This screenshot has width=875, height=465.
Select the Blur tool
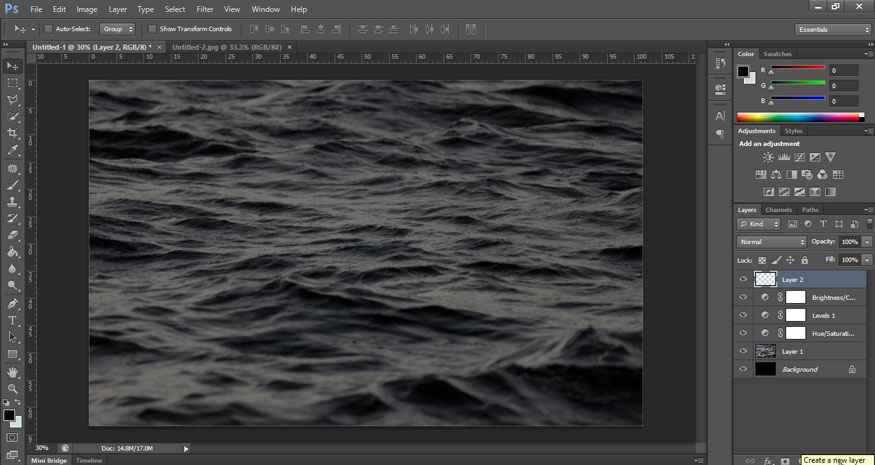coord(12,269)
